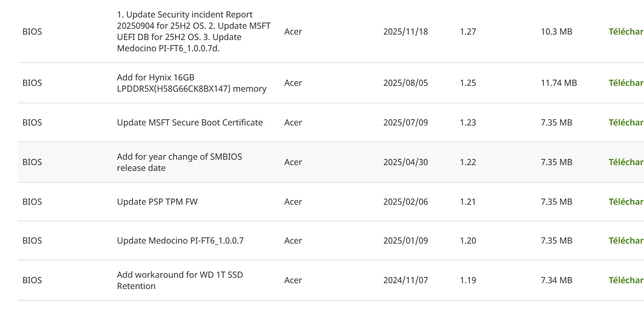Screen dimensions: 644x310
Task: Select version number 1.25
Action: 468,83
